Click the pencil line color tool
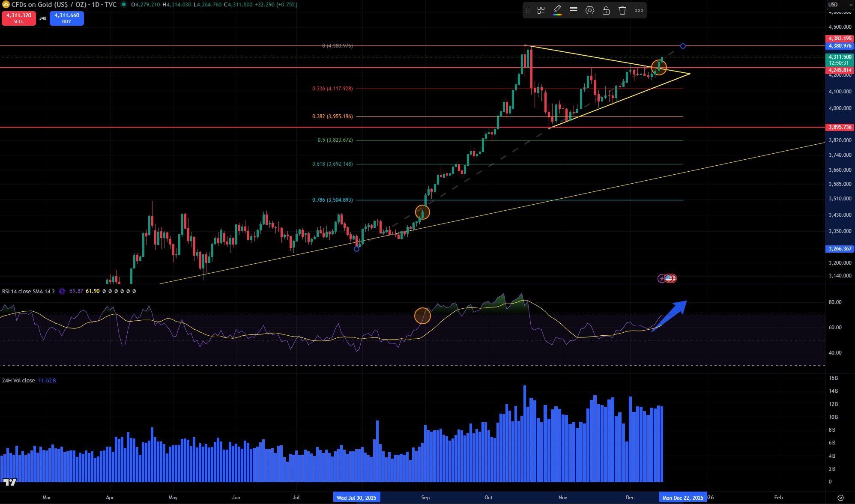Screen dimensions: 855x504 pyautogui.click(x=557, y=9)
